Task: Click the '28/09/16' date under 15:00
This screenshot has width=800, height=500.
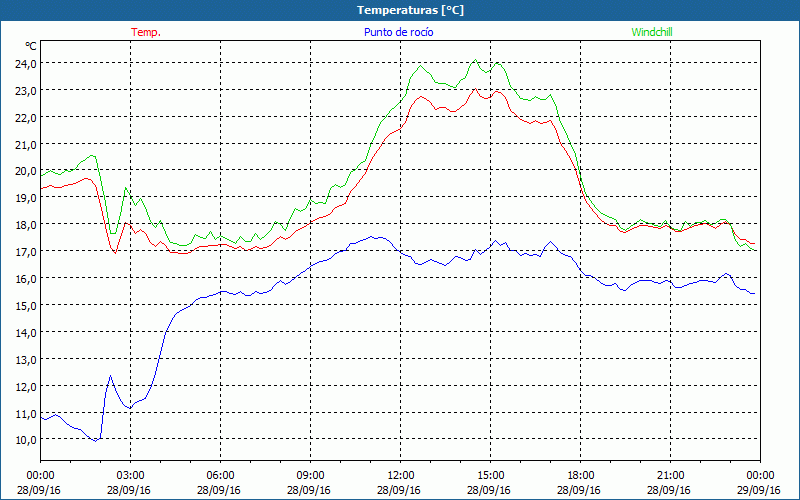Action: click(489, 490)
